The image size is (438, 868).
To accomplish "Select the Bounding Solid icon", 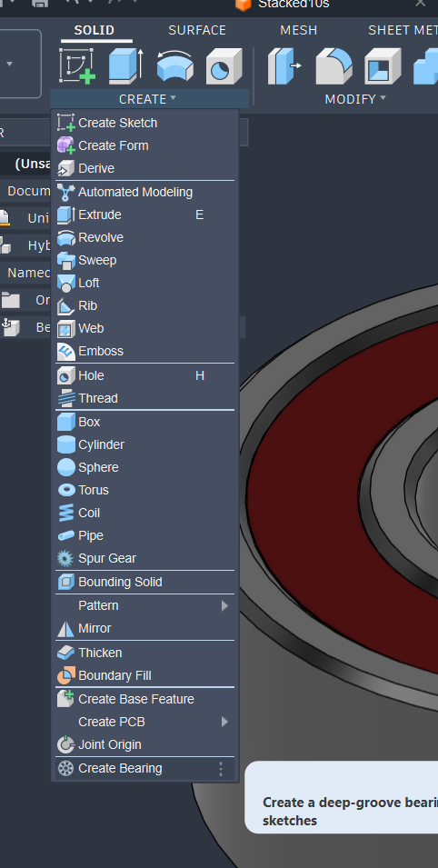I will pos(66,583).
